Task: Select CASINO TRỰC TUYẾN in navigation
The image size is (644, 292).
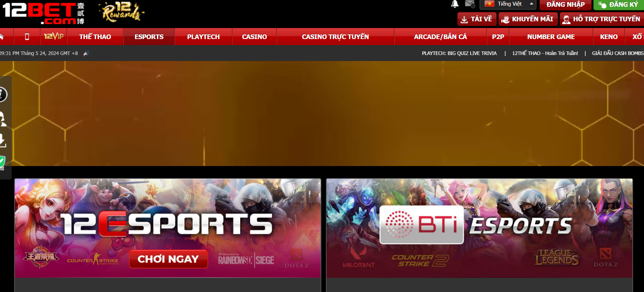Action: click(x=335, y=37)
